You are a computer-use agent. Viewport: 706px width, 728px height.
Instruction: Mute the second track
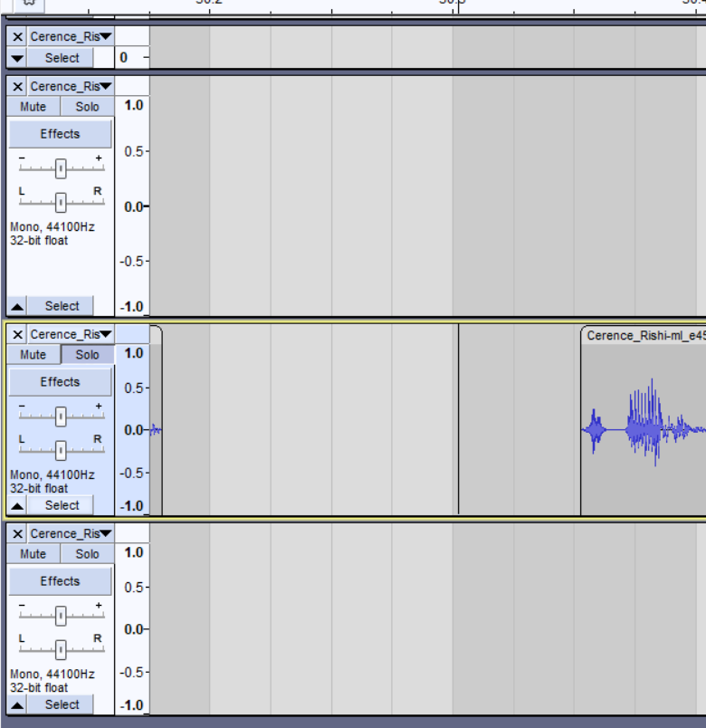pyautogui.click(x=33, y=107)
